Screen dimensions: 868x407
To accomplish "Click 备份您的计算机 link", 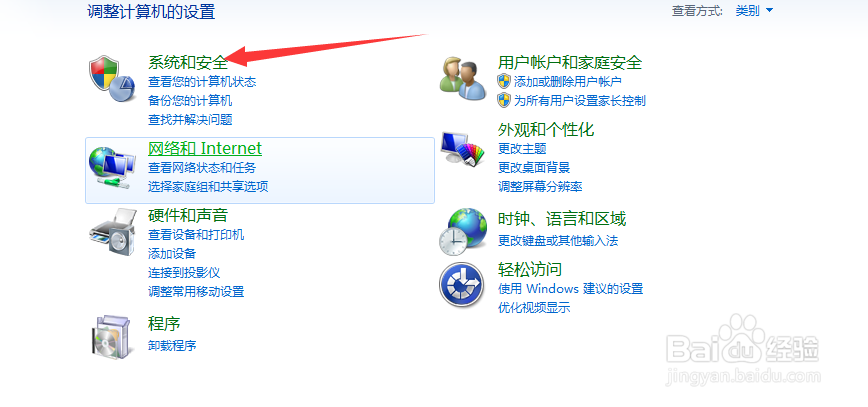I will tap(190, 100).
